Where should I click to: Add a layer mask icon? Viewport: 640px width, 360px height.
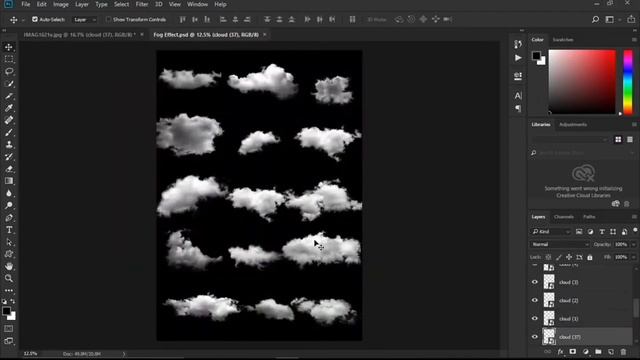coord(573,352)
